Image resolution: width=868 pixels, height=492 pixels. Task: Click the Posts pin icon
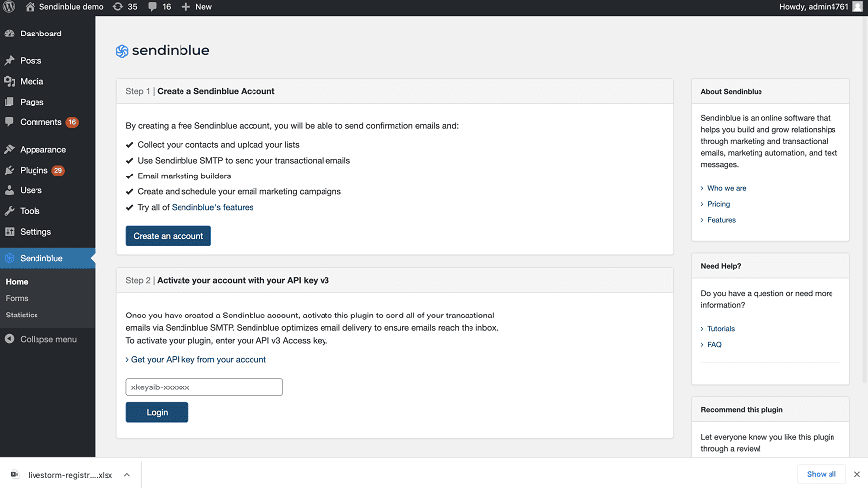click(10, 60)
